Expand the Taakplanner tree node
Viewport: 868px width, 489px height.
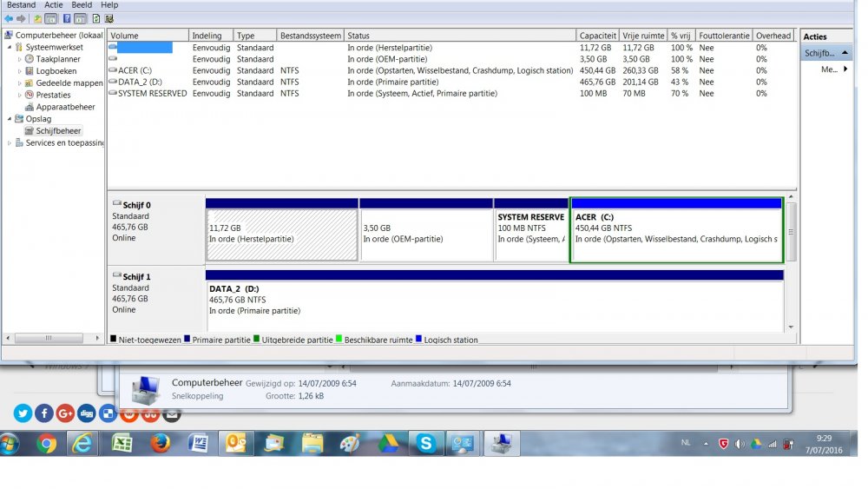click(x=20, y=59)
